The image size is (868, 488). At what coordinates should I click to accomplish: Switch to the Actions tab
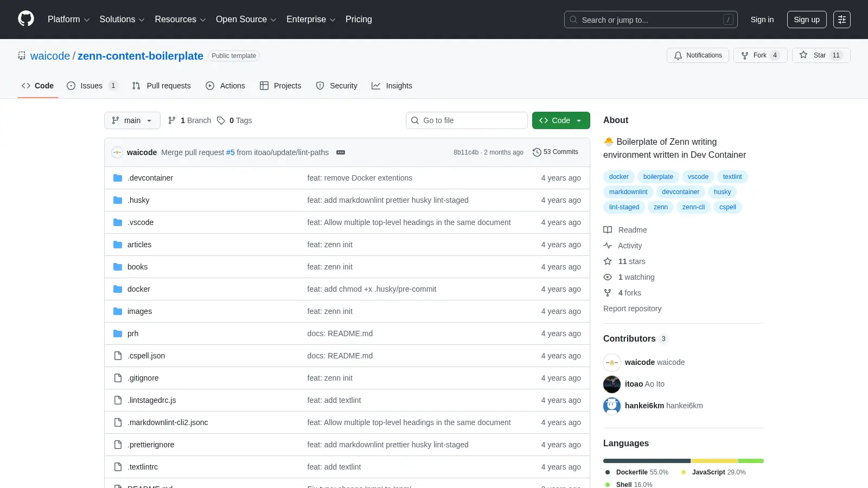point(225,86)
